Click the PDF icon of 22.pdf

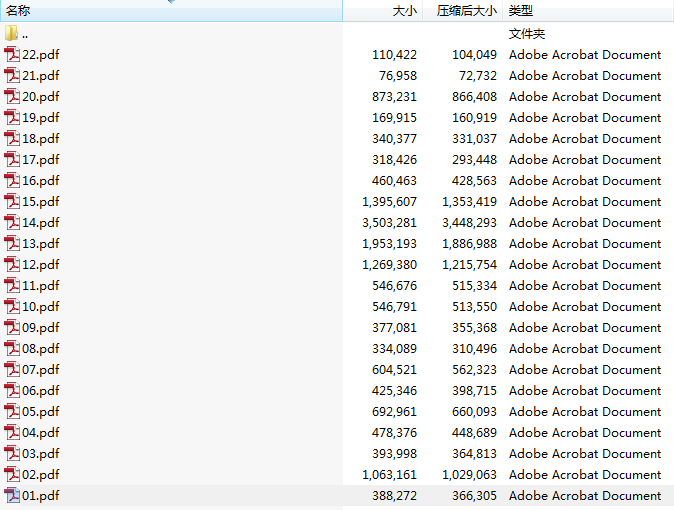12,55
